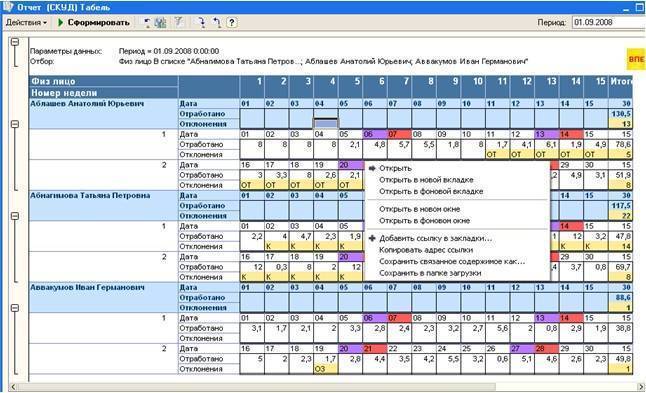
Task: Click the Параметры данных label
Action: (x=66, y=51)
